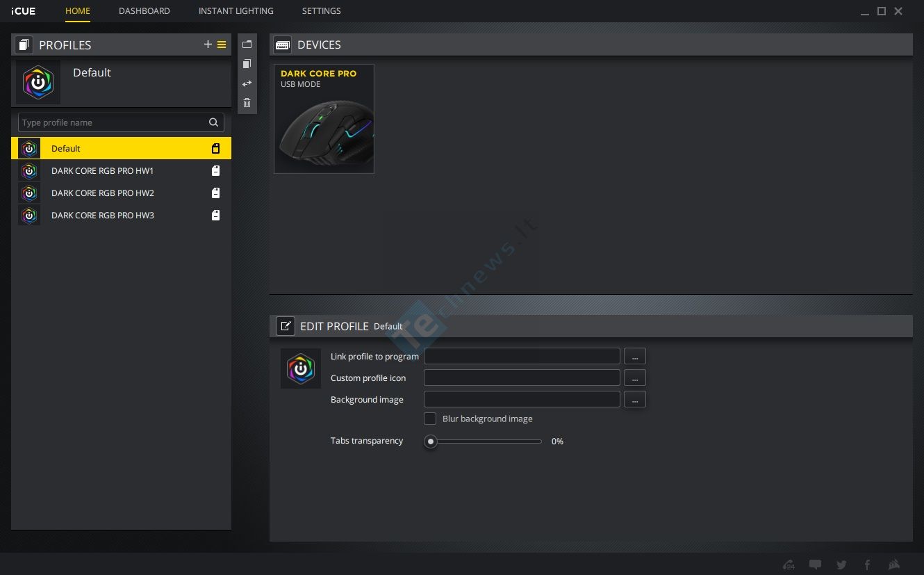The image size is (924, 575).
Task: Delete profile with the trash icon
Action: (247, 102)
